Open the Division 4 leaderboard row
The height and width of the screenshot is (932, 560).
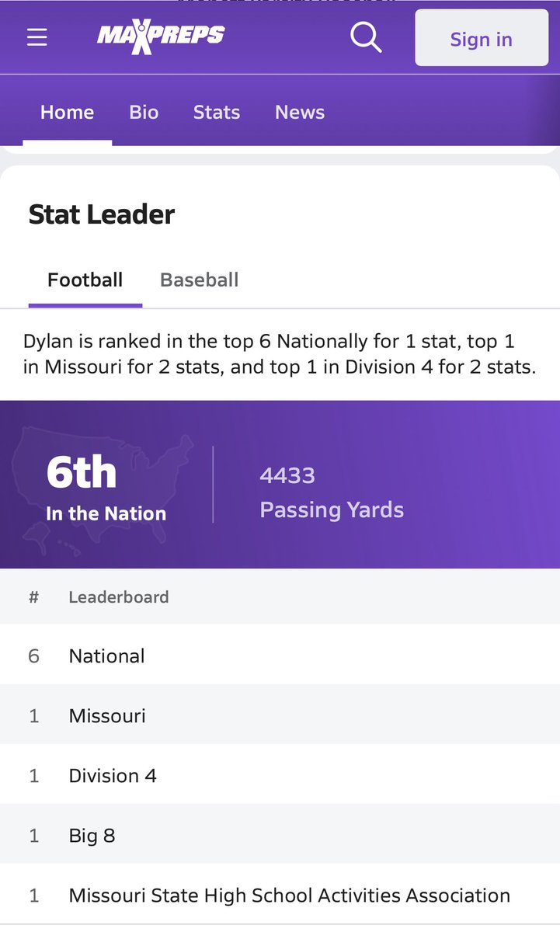pyautogui.click(x=280, y=775)
